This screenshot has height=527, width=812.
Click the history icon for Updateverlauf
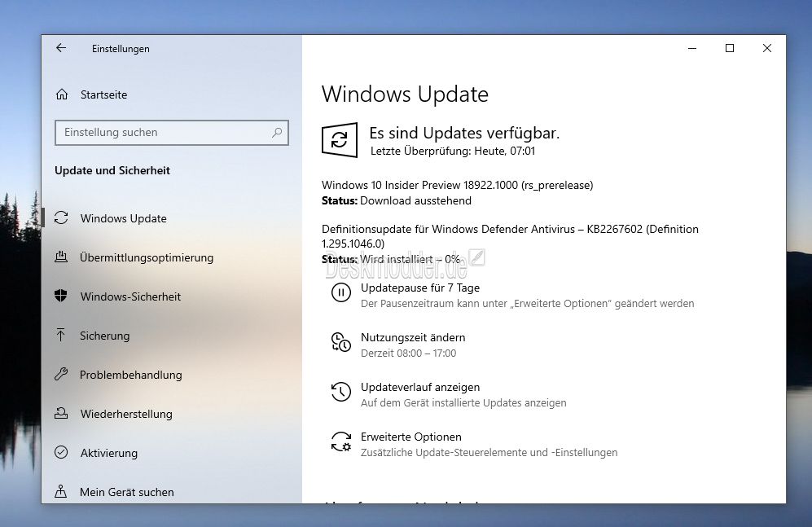(340, 392)
